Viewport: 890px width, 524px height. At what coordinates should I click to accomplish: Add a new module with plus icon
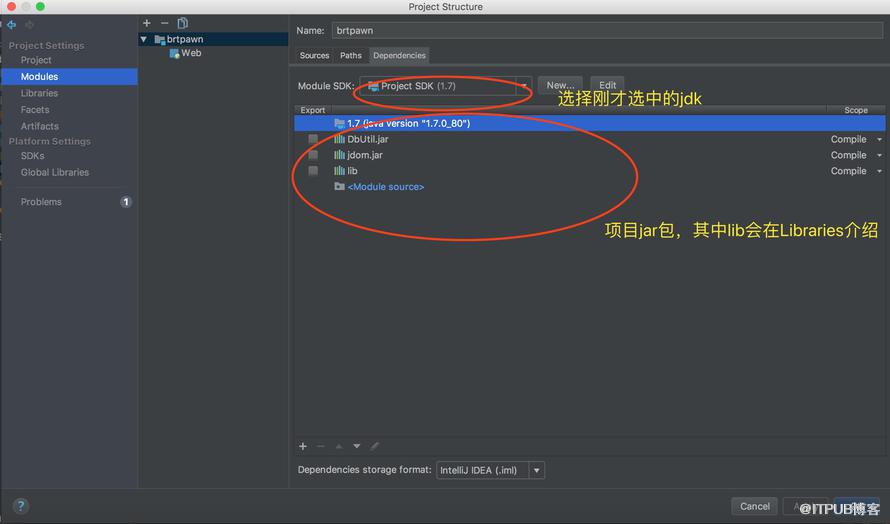[x=146, y=23]
